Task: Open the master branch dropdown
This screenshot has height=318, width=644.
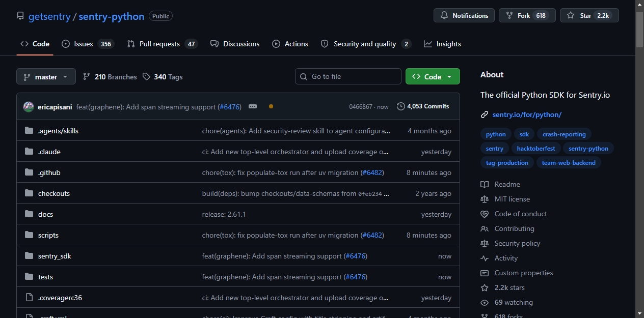Action: [x=46, y=76]
